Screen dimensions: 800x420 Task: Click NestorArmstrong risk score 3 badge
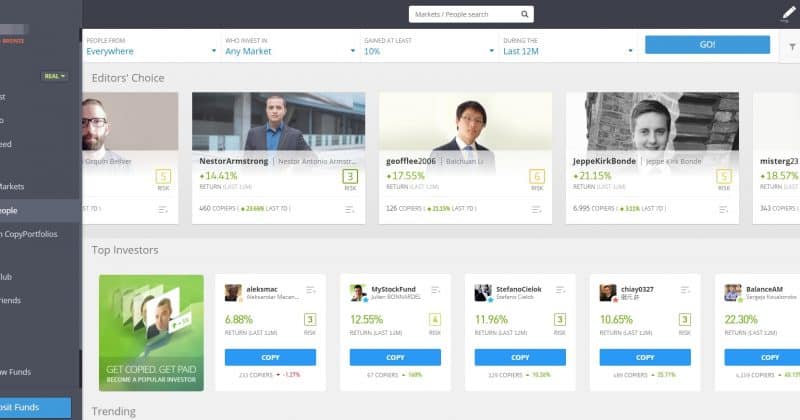coord(350,177)
